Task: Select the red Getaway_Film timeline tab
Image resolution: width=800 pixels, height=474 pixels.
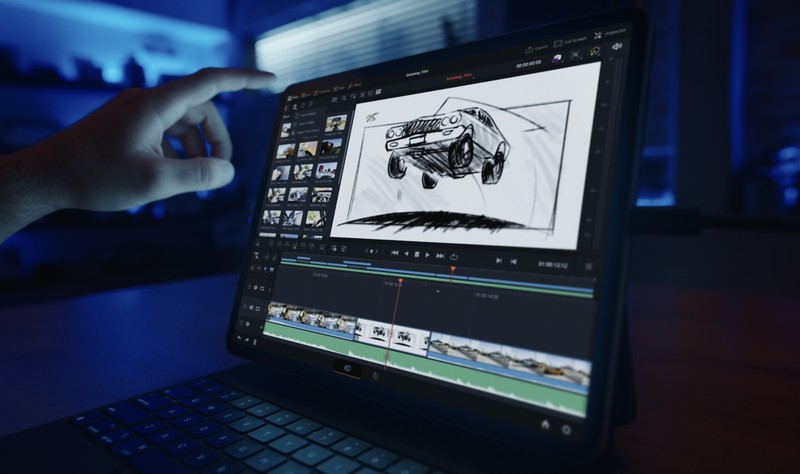Action: pos(459,78)
